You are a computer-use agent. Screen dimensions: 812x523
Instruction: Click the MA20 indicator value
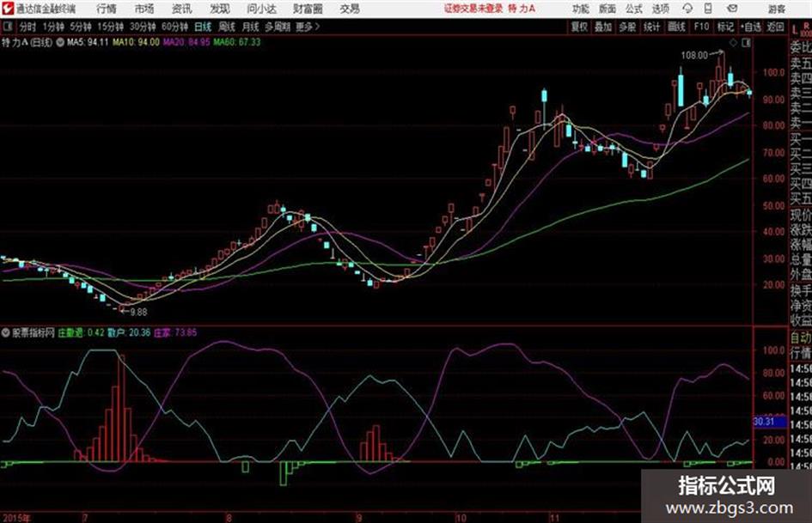click(x=186, y=42)
